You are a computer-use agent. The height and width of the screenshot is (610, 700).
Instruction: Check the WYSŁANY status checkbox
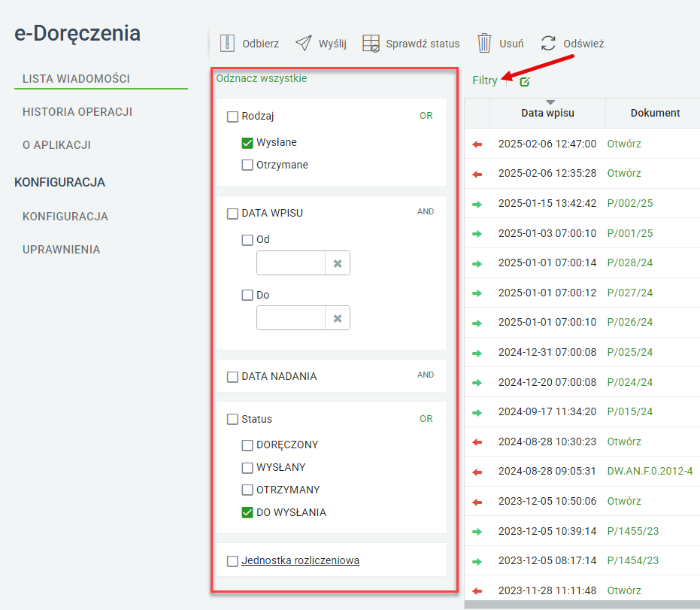pos(247,468)
